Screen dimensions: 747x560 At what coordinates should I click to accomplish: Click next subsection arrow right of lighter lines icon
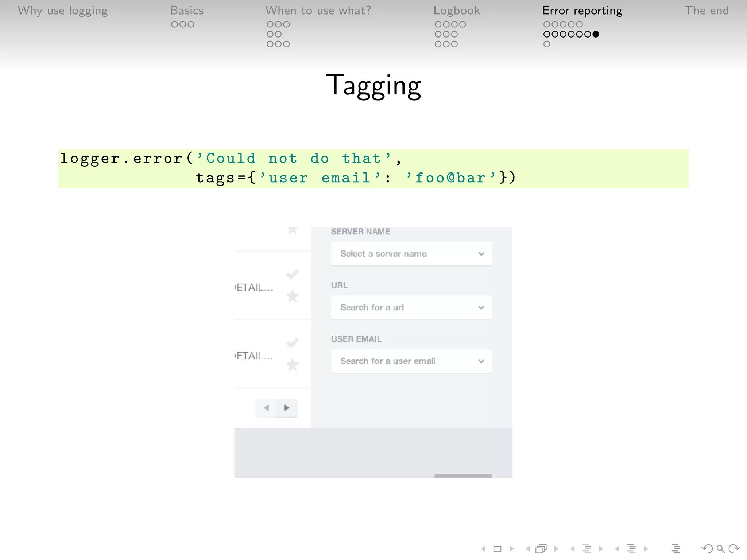click(601, 549)
